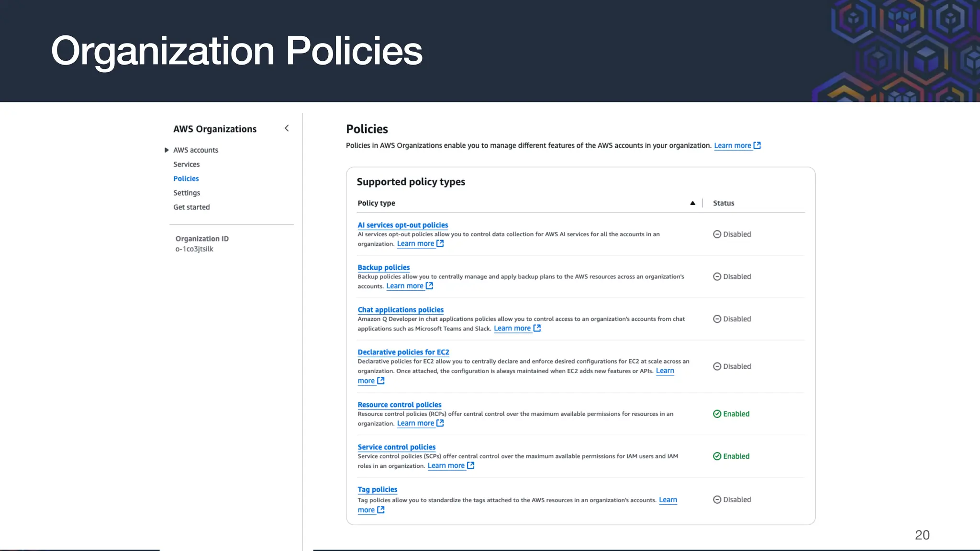Click Learn more in the Policies page description
Image resolution: width=980 pixels, height=551 pixels.
point(733,145)
